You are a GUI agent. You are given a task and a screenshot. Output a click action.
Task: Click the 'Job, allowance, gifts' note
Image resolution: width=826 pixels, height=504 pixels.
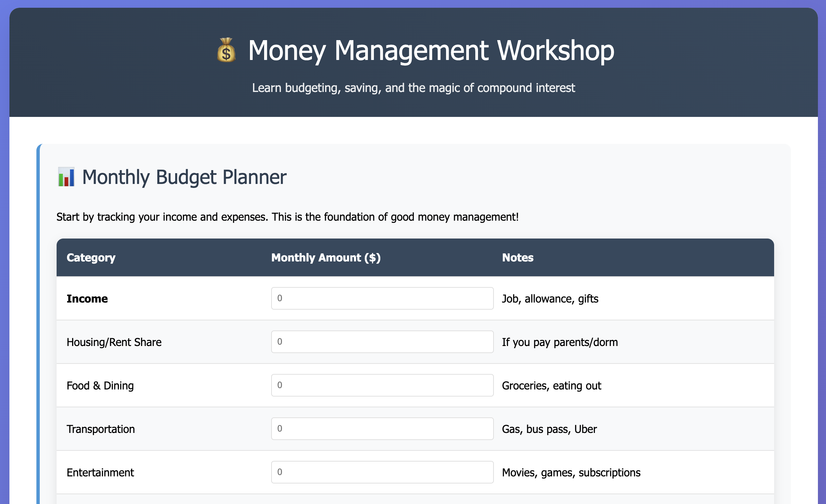550,299
